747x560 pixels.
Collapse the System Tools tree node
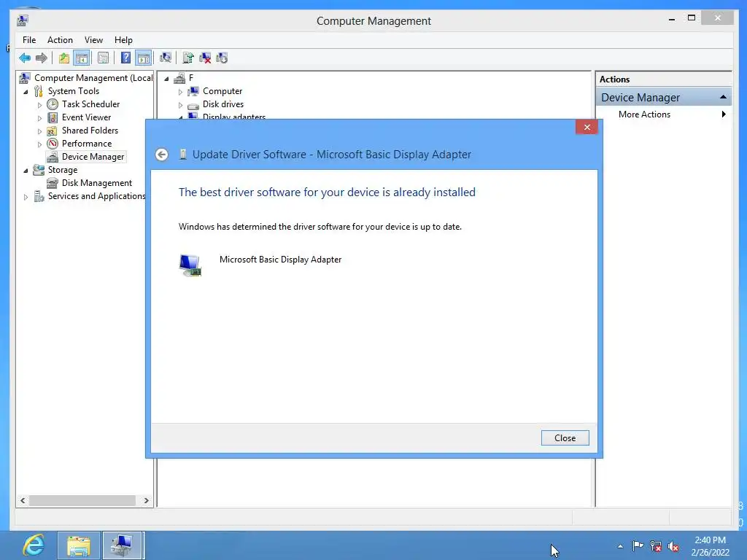click(x=26, y=91)
